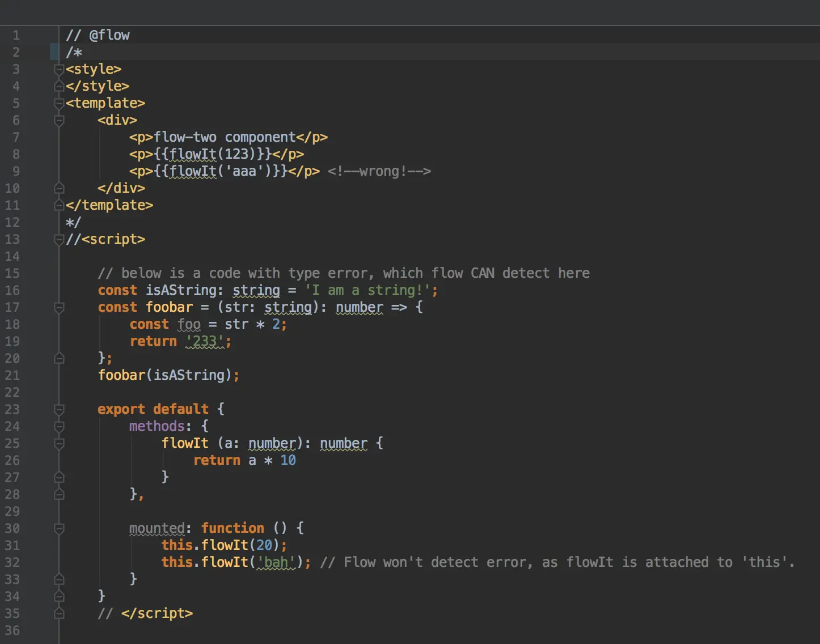Image resolution: width=820 pixels, height=644 pixels.
Task: Click the foobar name on line 17
Action: (x=169, y=307)
